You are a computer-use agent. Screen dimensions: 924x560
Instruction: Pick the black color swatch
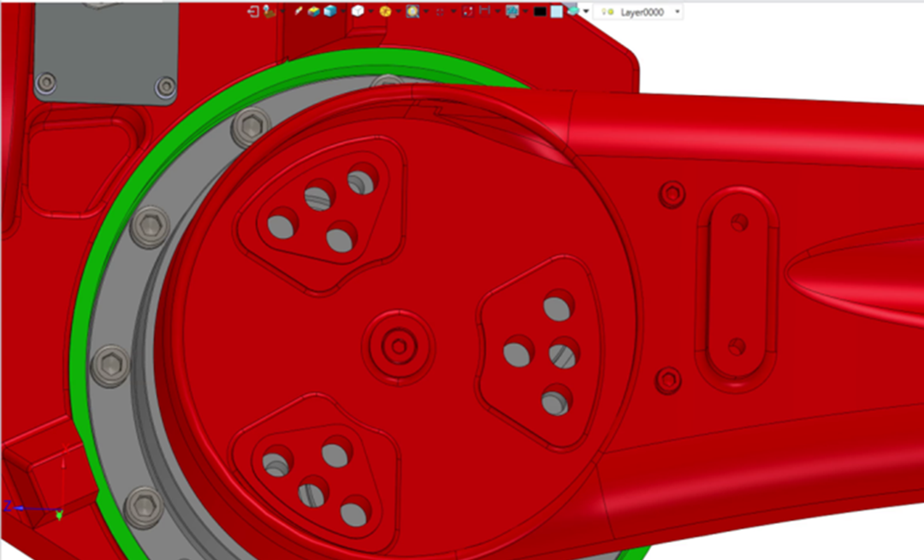[x=540, y=12]
